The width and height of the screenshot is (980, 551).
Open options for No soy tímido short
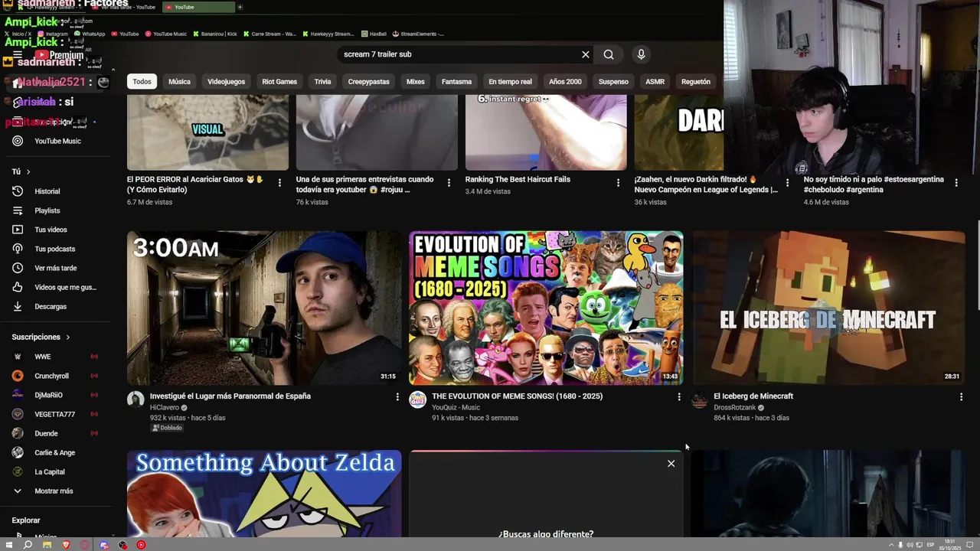(x=956, y=183)
